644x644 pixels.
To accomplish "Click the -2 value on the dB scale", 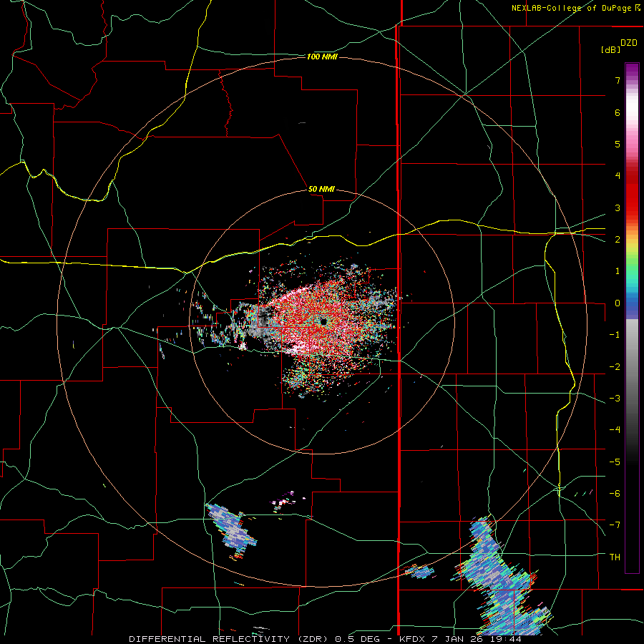I will [615, 367].
